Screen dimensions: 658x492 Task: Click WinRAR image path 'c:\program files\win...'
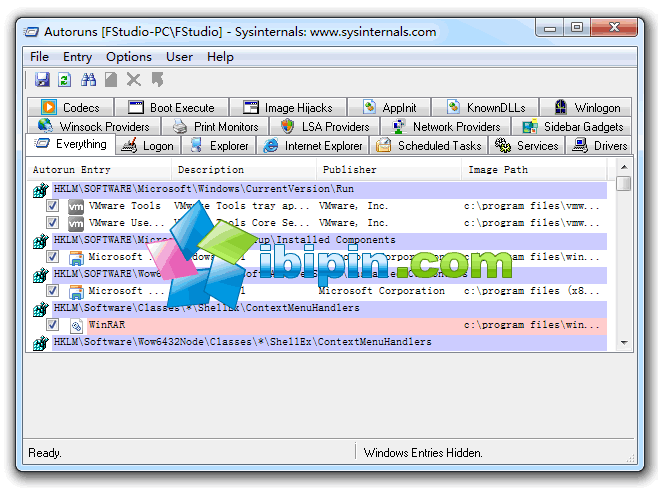point(532,325)
